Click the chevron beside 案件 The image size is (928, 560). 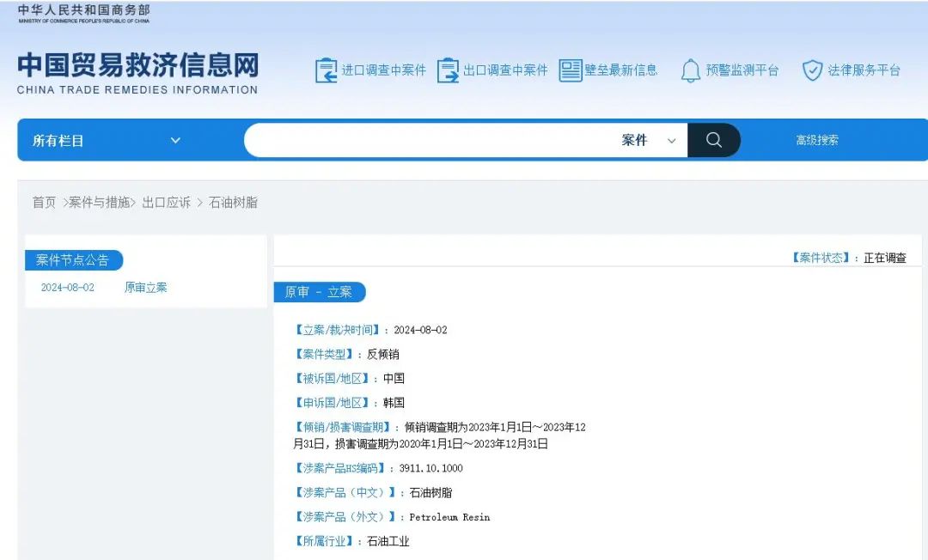click(672, 141)
